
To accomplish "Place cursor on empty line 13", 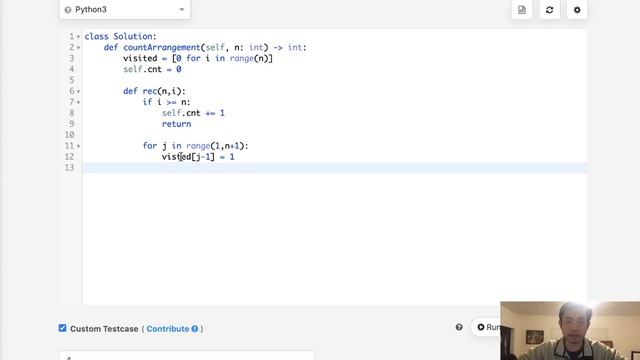I will coord(334,168).
